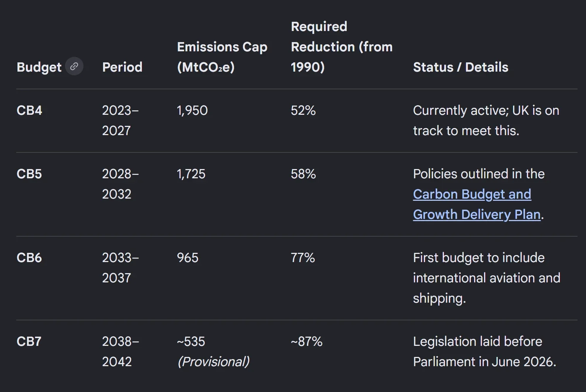Click the 2033–2037 period cell
Viewport: 586px width, 392px height.
[120, 268]
